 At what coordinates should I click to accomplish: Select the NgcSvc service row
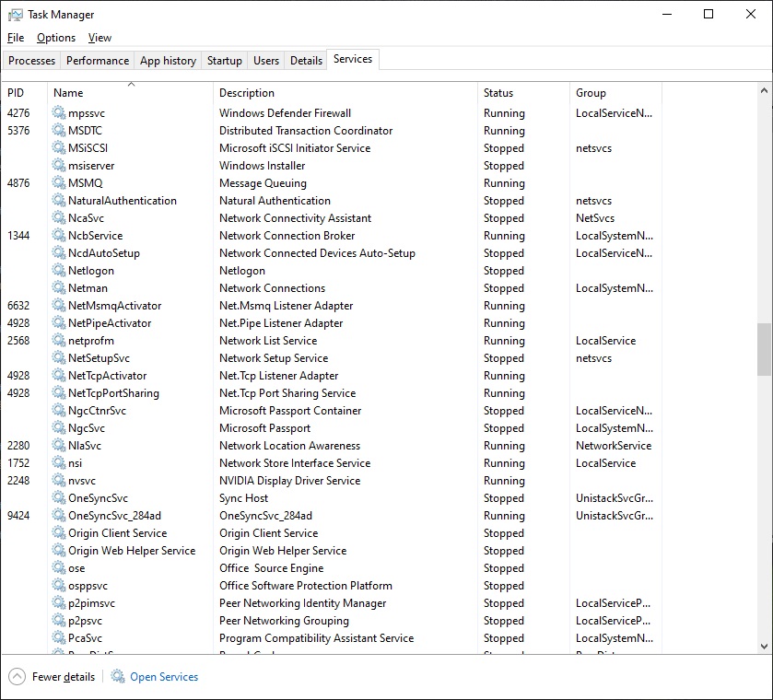[331, 428]
